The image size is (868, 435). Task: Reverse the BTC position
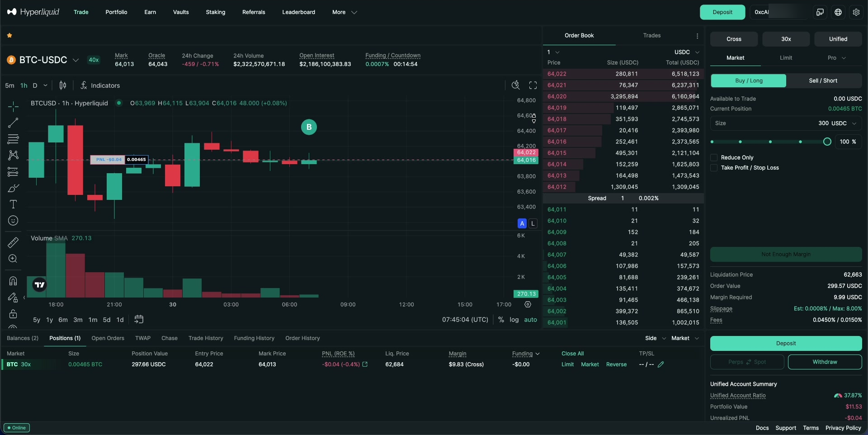point(616,364)
